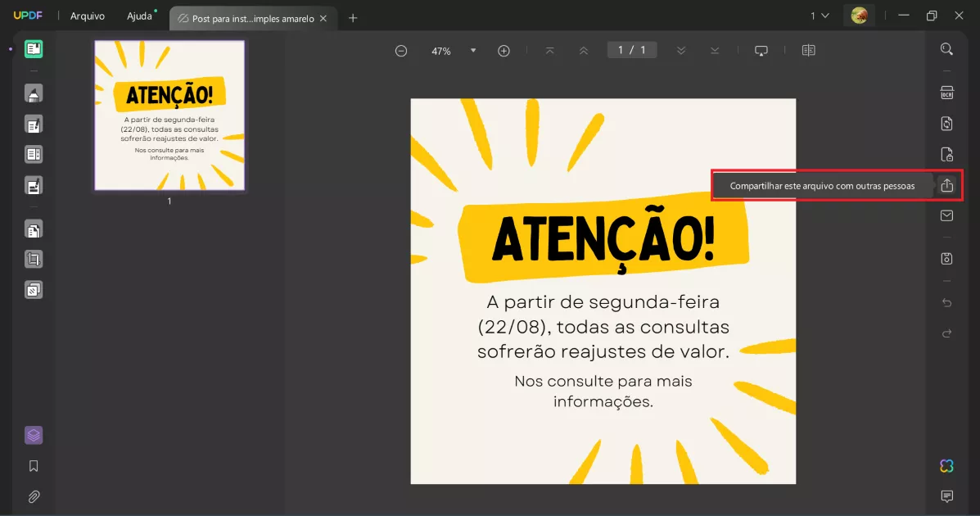Select the page 1 thumbnail
Image resolution: width=980 pixels, height=516 pixels.
[169, 115]
